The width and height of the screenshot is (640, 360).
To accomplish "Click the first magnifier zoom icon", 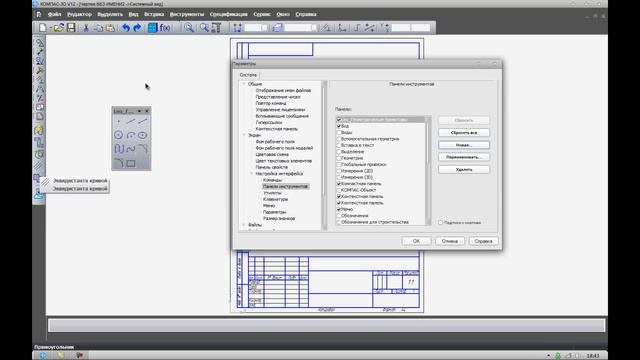I will click(189, 28).
